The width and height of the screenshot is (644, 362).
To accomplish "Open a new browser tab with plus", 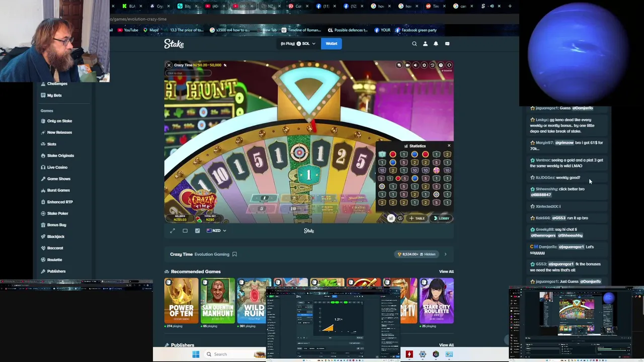I will [510, 6].
